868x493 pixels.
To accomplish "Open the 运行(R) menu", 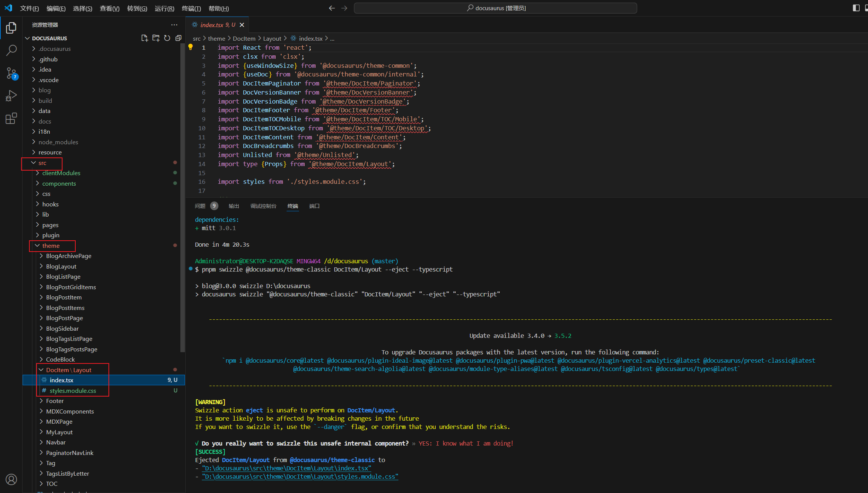I will (x=165, y=8).
